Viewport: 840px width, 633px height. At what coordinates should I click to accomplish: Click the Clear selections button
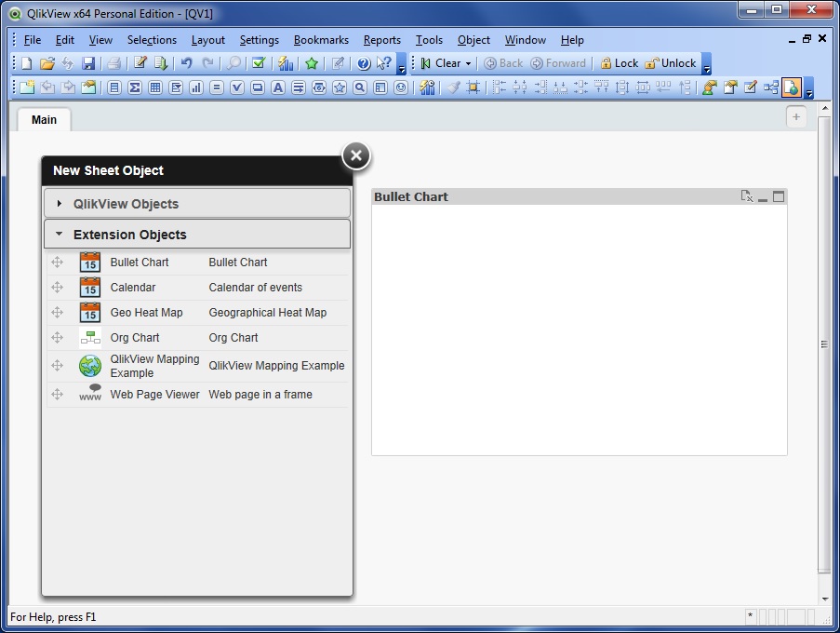coord(441,63)
